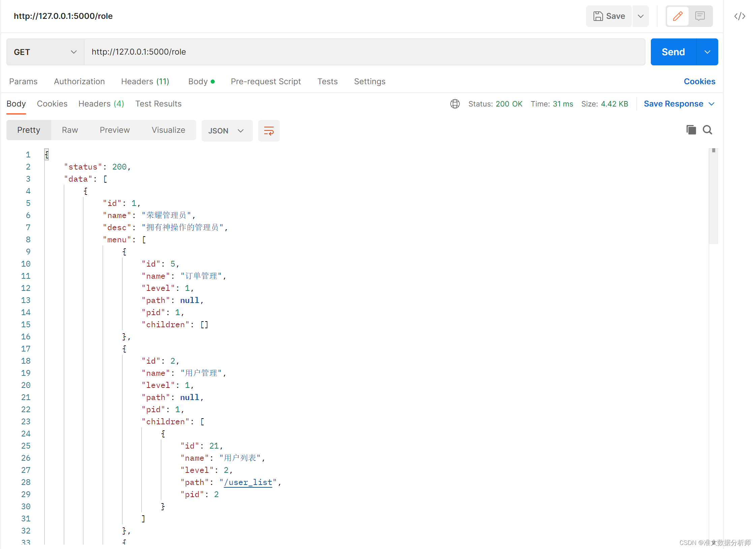Click the "menu" key on line 8
Screen dimensions: 756x549
[117, 240]
